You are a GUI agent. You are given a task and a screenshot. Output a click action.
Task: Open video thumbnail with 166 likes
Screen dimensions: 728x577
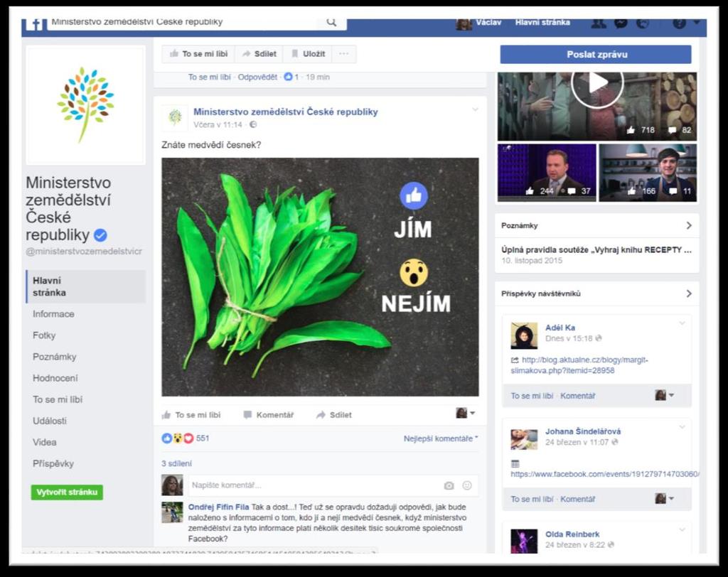(648, 172)
